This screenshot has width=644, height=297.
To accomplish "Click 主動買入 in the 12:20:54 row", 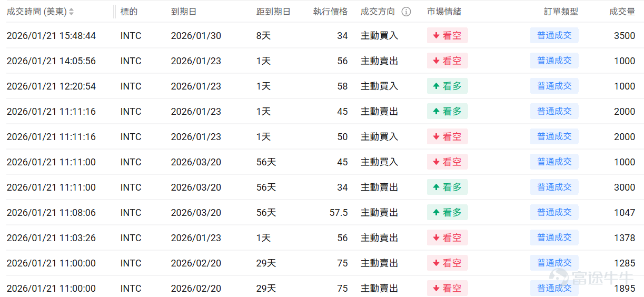I will click(x=379, y=86).
